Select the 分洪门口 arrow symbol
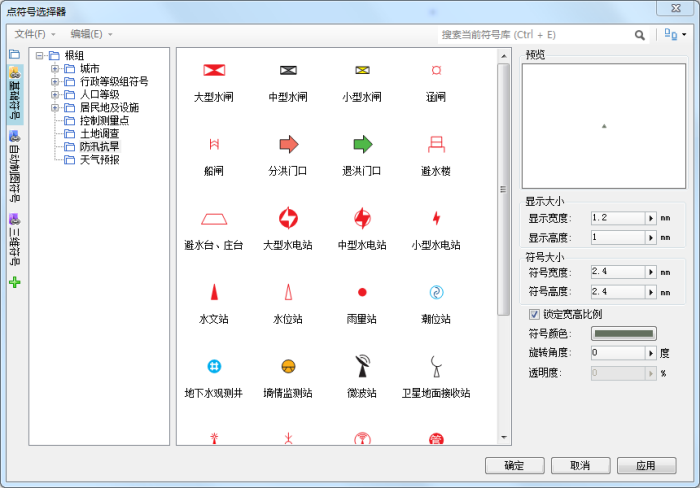700x488 pixels. pyautogui.click(x=288, y=144)
